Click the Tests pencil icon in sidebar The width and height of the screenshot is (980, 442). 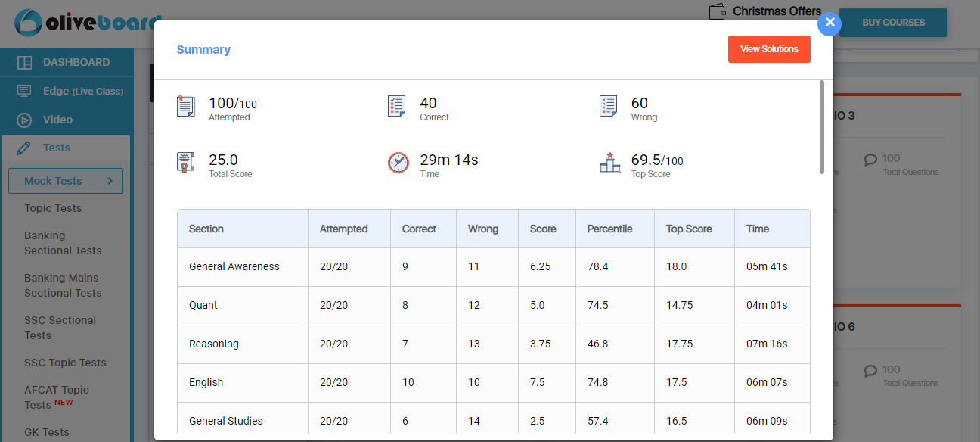click(24, 148)
